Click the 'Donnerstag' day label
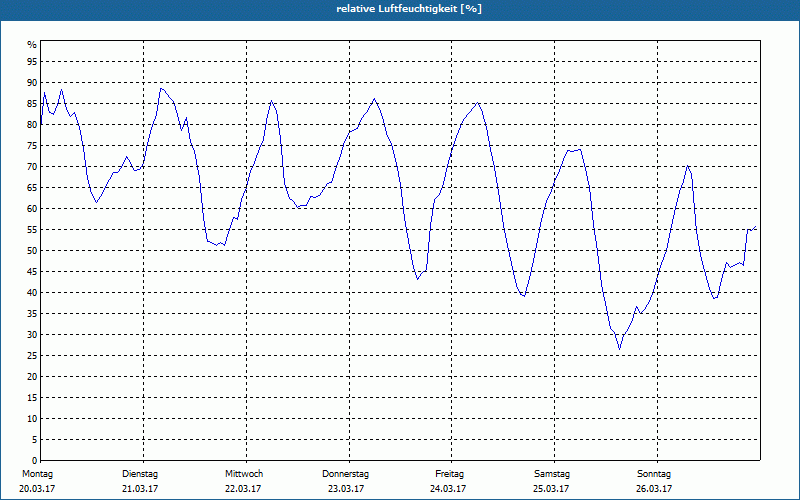The width and height of the screenshot is (800, 500). coord(345,474)
